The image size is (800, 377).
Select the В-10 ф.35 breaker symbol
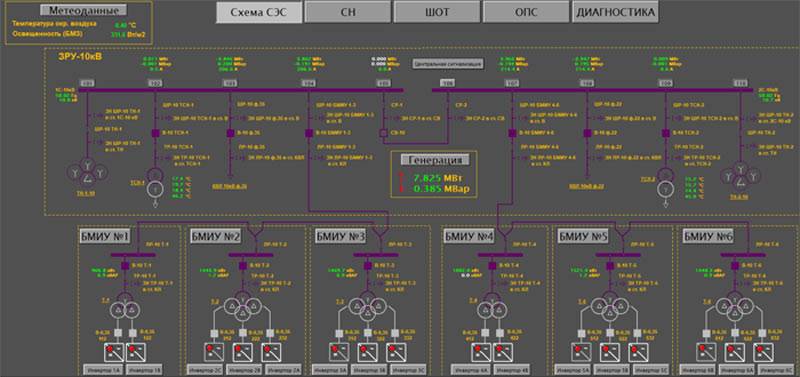(230, 133)
